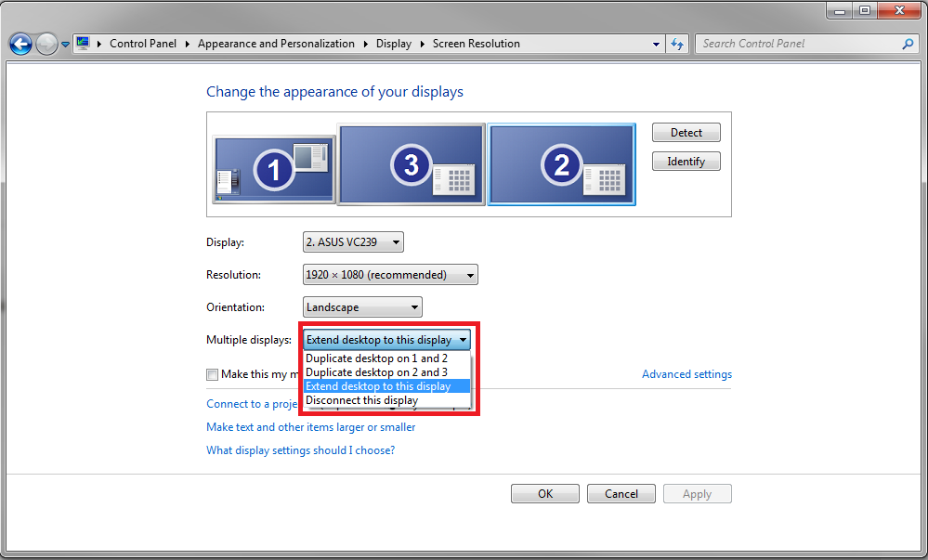Viewport: 928px width, 560px height.
Task: Open the Orientation Landscape dropdown
Action: [362, 307]
